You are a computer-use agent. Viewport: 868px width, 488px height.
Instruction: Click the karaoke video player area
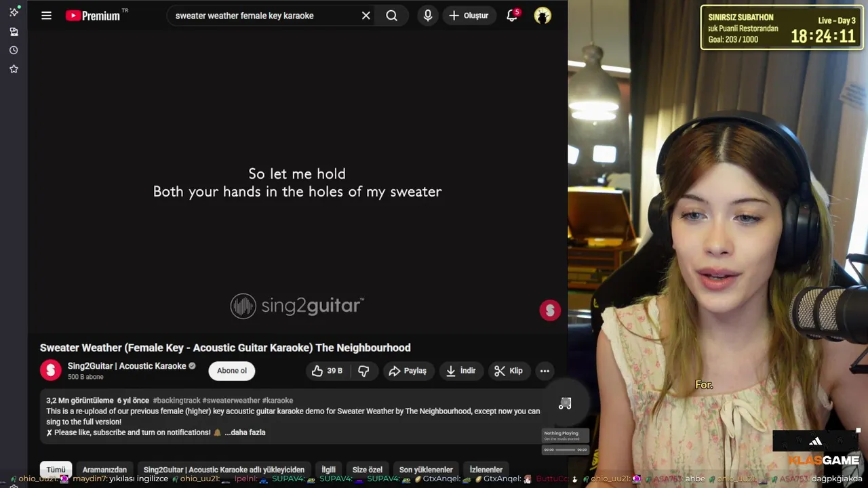pyautogui.click(x=297, y=182)
